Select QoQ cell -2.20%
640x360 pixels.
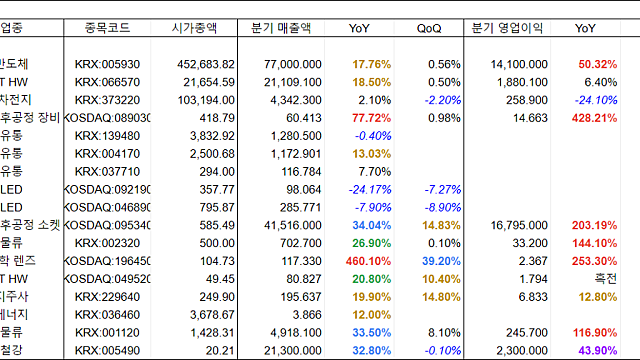pos(442,100)
